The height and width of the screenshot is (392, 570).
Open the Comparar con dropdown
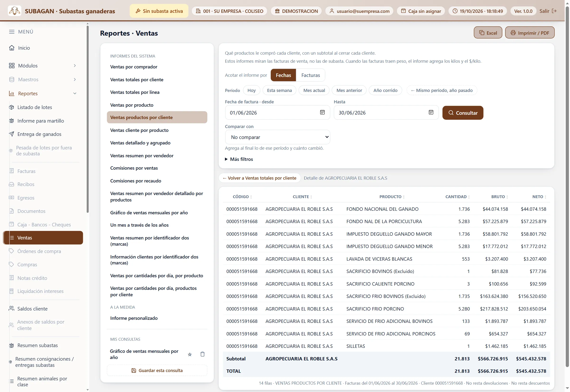click(277, 137)
